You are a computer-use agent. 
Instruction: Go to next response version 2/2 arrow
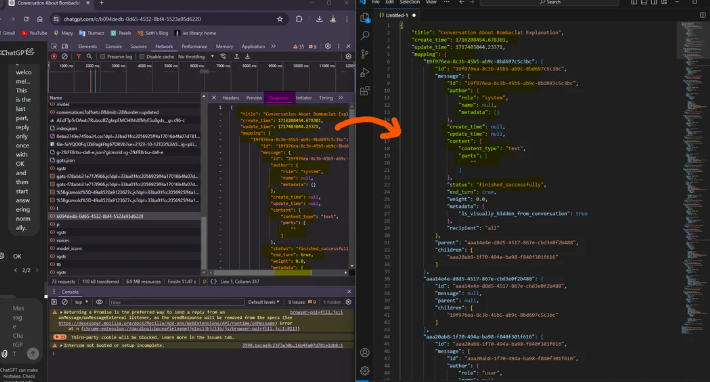(x=37, y=270)
